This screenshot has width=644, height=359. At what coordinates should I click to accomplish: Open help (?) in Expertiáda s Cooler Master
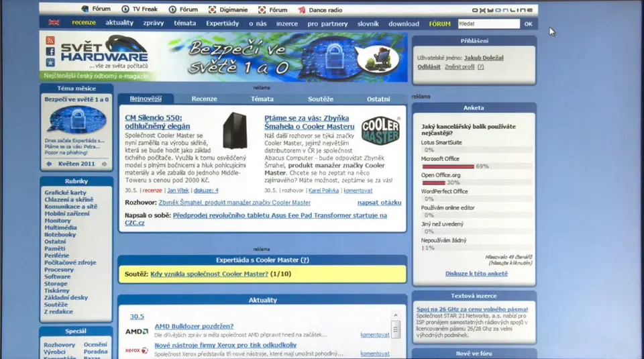tap(305, 260)
